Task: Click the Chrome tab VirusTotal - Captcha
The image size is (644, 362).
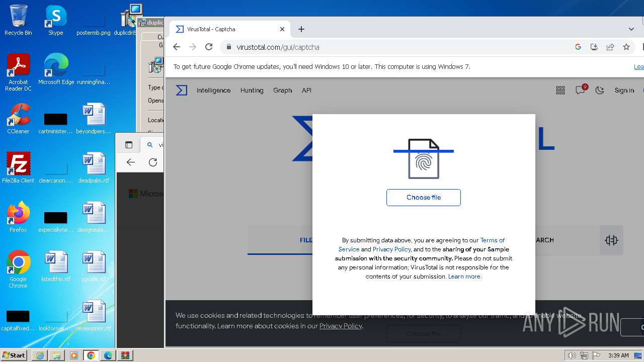Action: click(x=229, y=29)
